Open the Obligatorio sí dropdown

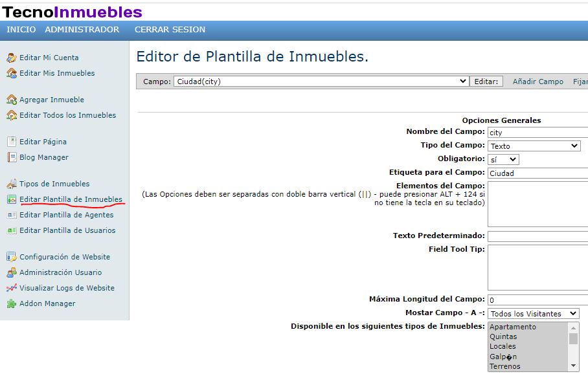(x=503, y=159)
